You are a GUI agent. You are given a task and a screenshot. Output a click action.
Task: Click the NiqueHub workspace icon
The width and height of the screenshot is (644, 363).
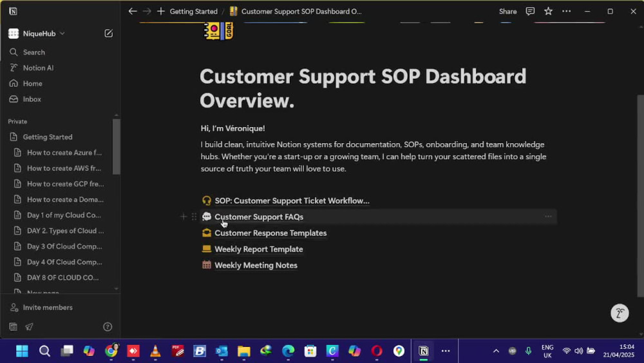tap(14, 34)
